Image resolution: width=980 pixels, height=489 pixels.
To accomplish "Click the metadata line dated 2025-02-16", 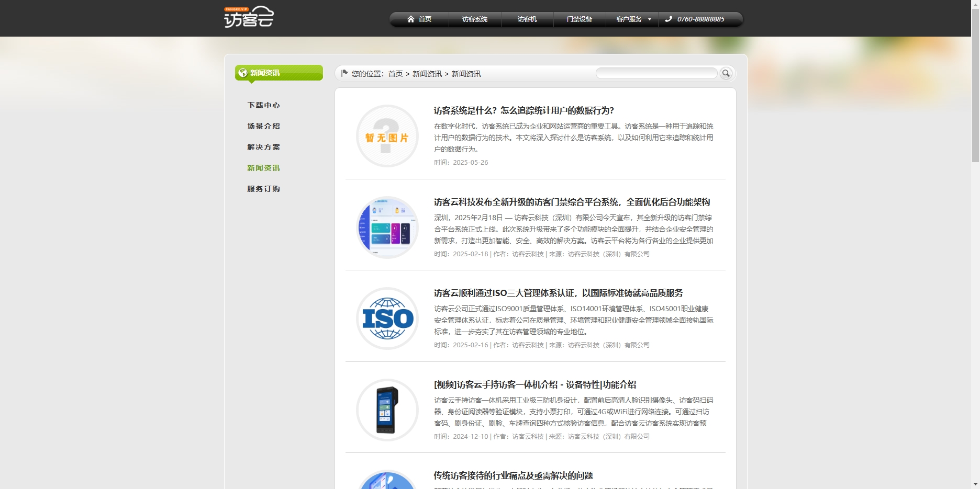I will (x=542, y=345).
